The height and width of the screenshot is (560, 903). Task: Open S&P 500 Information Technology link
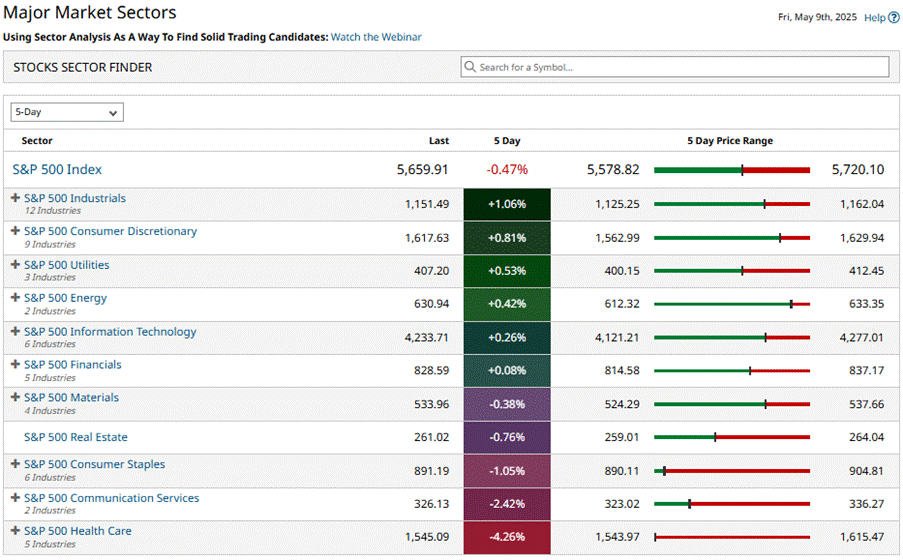(110, 332)
